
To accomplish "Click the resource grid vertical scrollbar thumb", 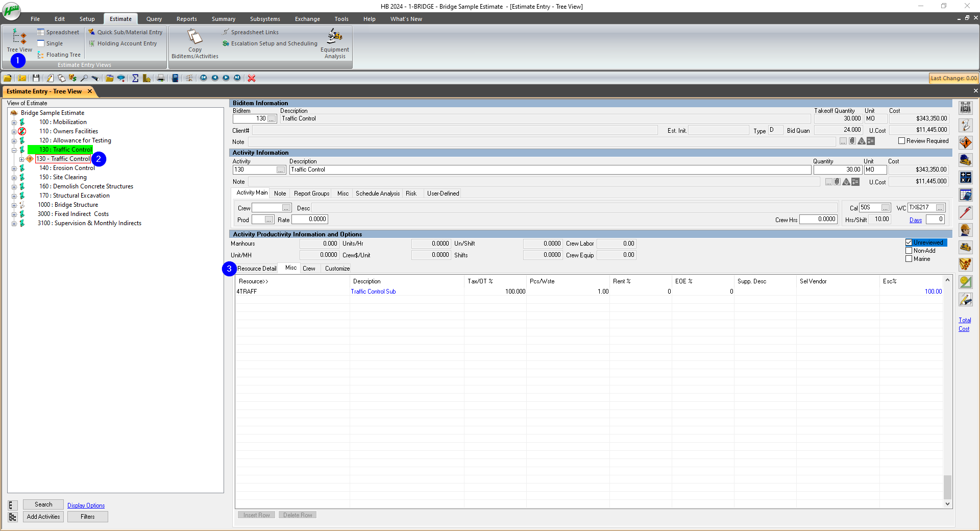I will coord(947,487).
